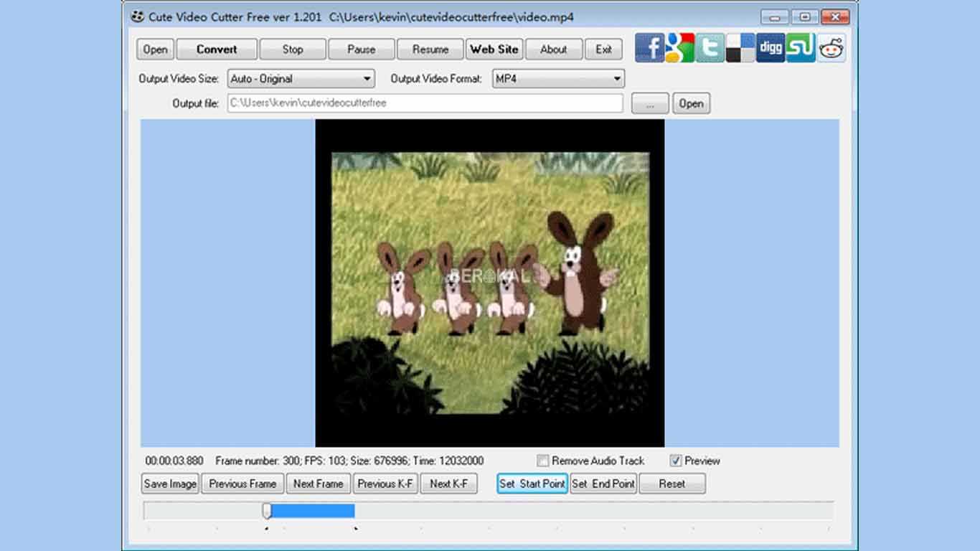Open the Output Video Format dropdown
The image size is (980, 551).
click(558, 79)
